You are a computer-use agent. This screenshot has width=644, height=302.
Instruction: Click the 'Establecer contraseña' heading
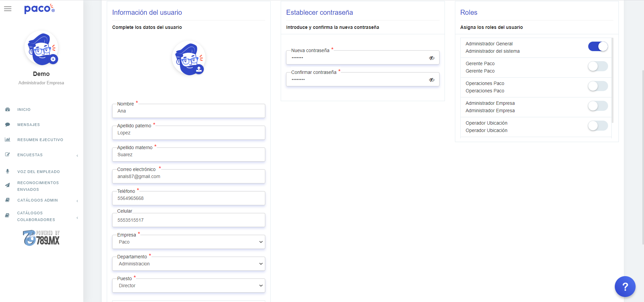pyautogui.click(x=319, y=12)
